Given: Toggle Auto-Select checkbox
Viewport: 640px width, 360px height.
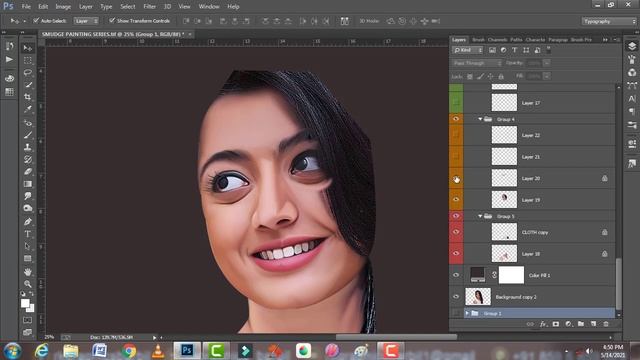Looking at the screenshot, I should point(36,20).
